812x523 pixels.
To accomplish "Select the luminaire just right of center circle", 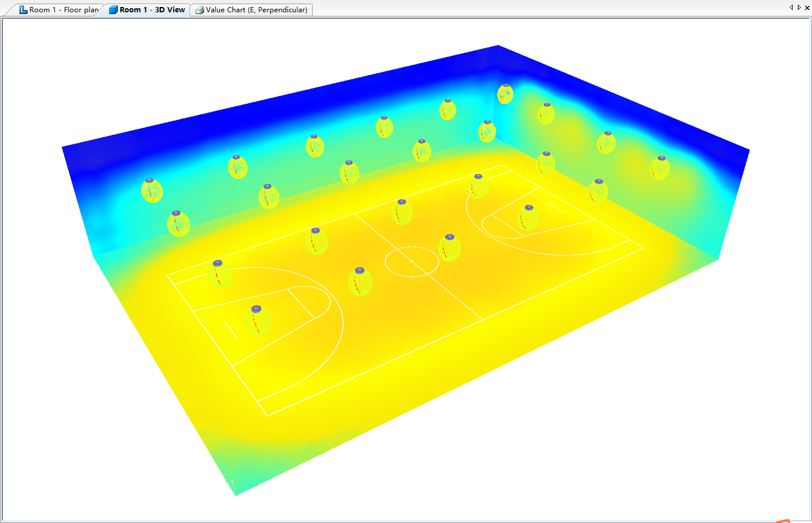I will tap(449, 247).
